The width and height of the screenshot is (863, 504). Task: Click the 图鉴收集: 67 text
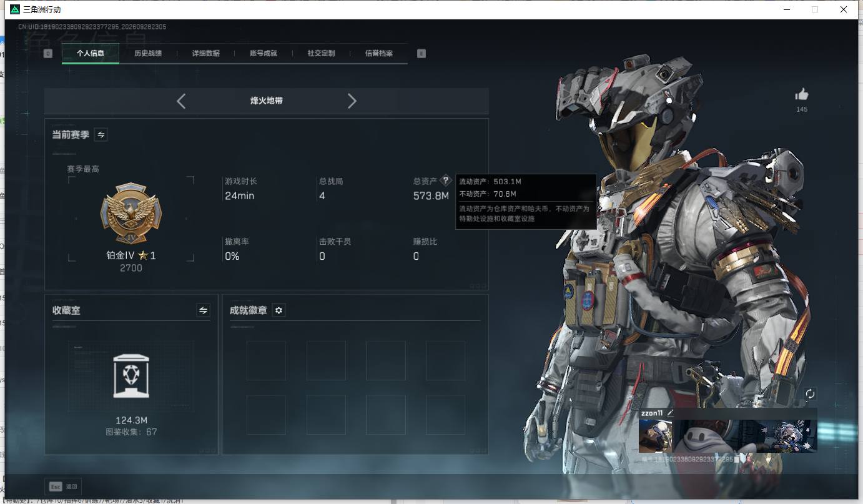(131, 432)
